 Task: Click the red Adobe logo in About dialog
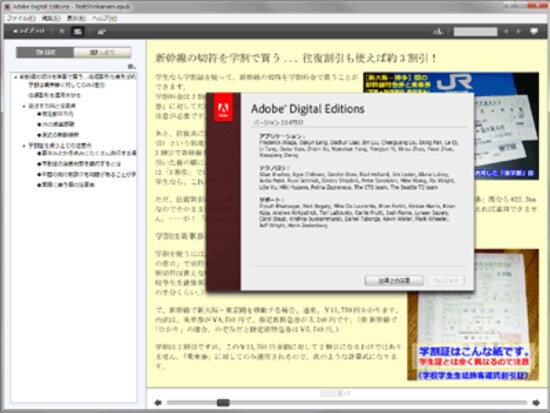pyautogui.click(x=223, y=107)
